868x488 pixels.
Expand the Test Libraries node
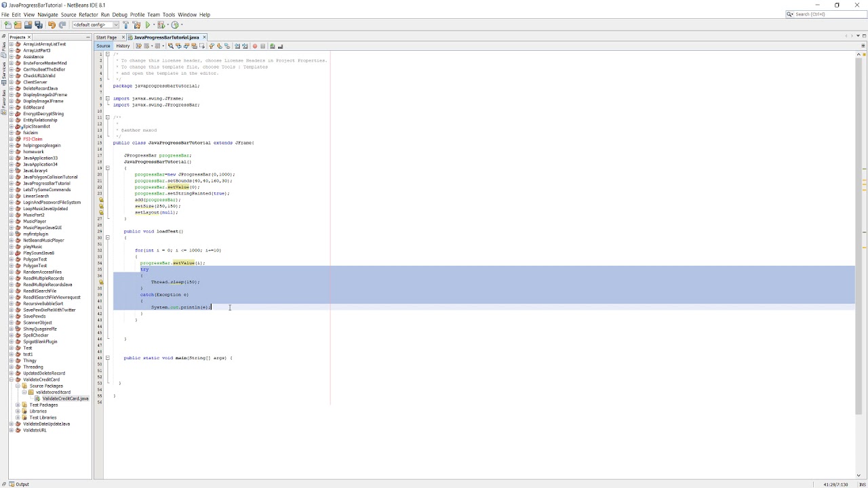click(18, 418)
